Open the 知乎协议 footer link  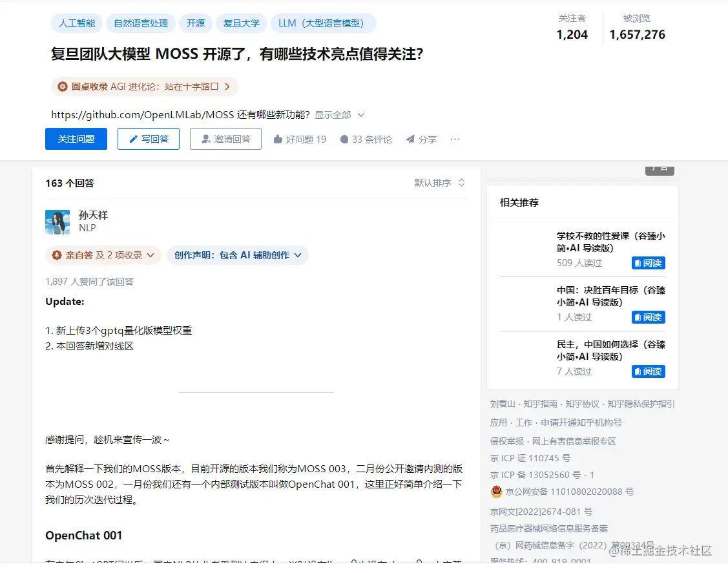[582, 404]
